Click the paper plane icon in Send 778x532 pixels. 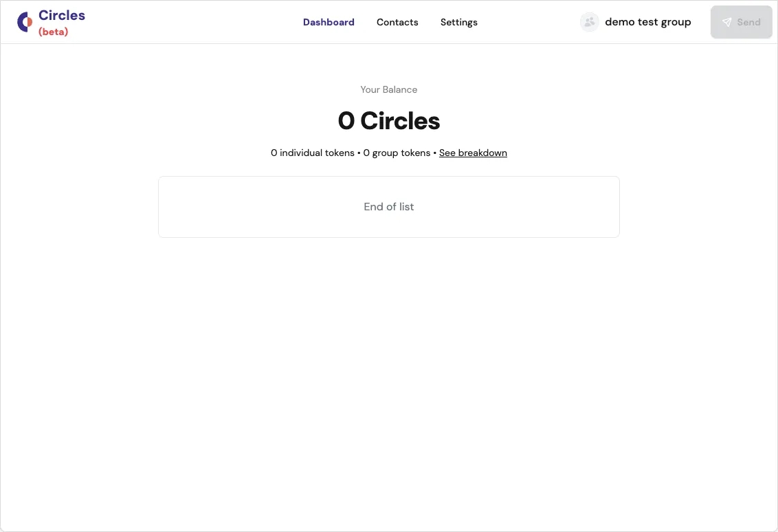726,22
